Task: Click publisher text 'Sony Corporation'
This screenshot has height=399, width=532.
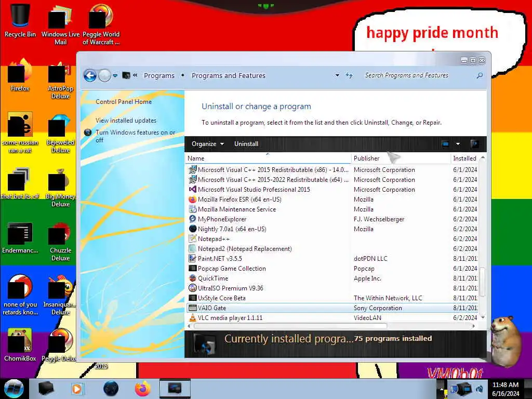Action: point(378,308)
